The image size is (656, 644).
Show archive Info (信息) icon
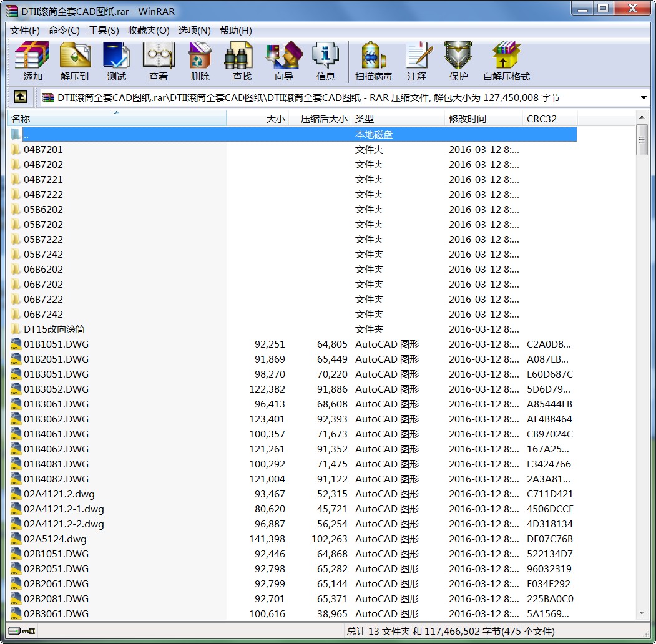(x=326, y=61)
